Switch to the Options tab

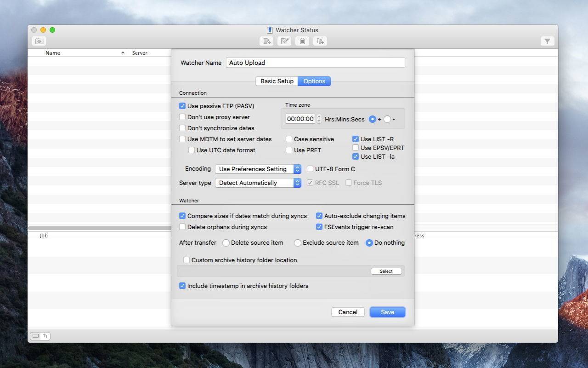[x=314, y=81]
